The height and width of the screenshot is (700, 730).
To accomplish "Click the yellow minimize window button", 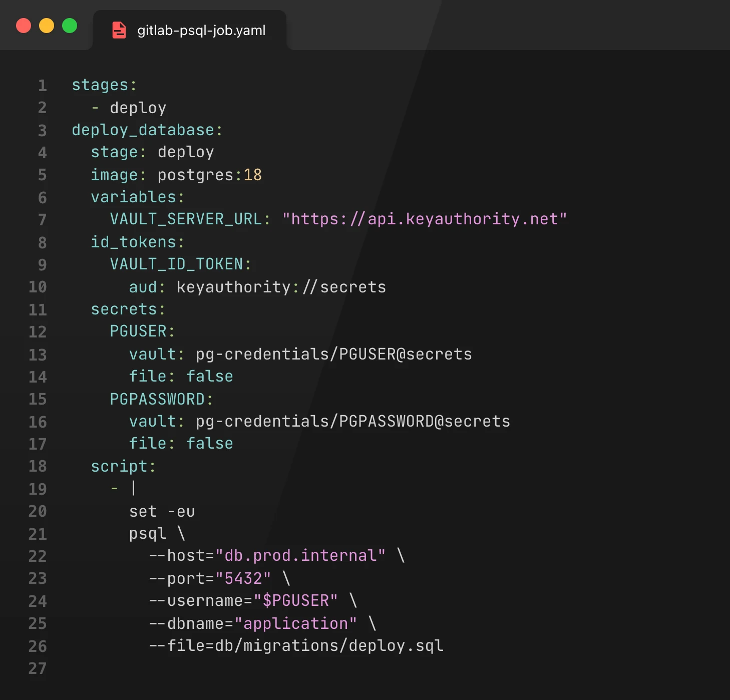I will point(47,26).
